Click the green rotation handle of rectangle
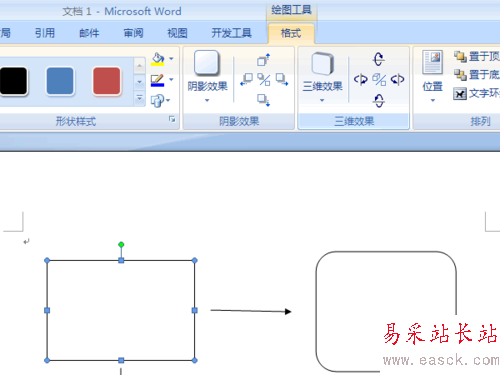This screenshot has width=500, height=375. tap(121, 245)
